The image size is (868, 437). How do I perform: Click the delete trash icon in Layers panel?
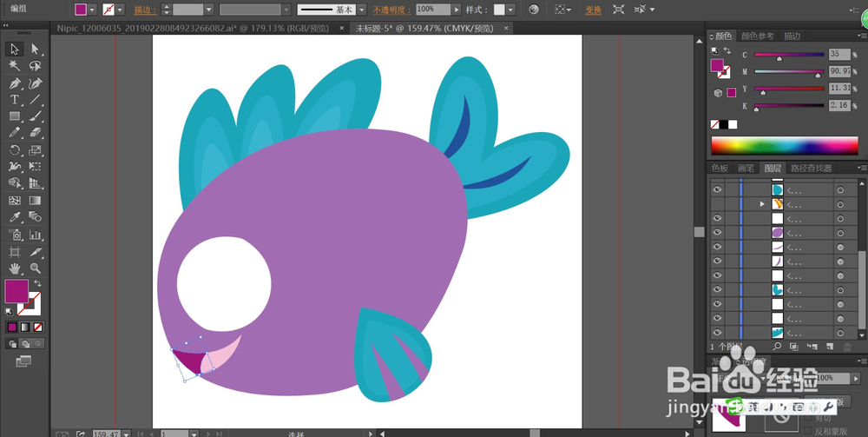coord(847,347)
